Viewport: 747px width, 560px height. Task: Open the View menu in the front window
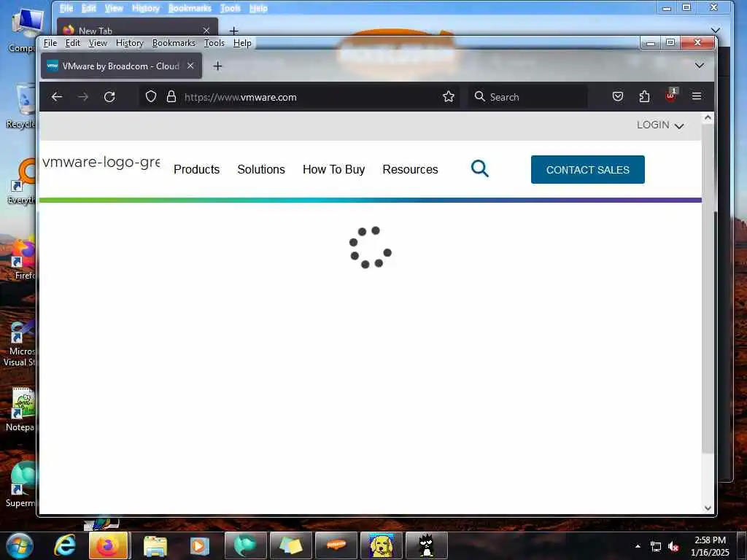(x=98, y=43)
